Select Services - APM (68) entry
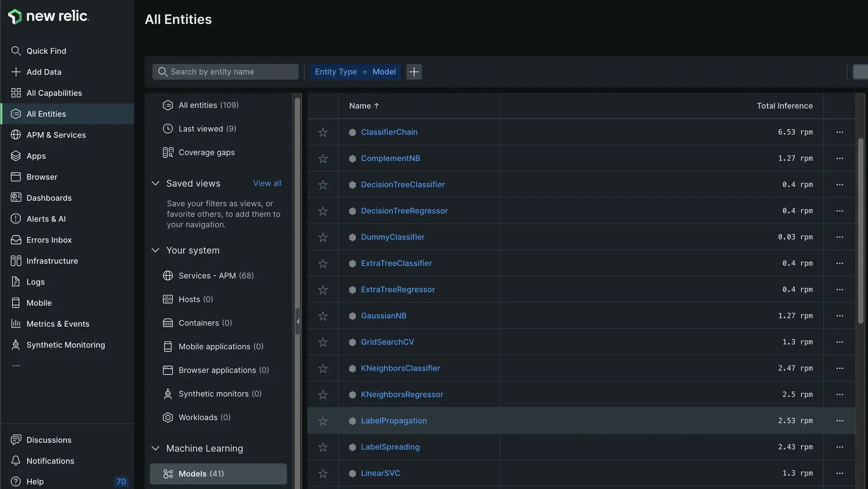The width and height of the screenshot is (868, 489). [216, 276]
